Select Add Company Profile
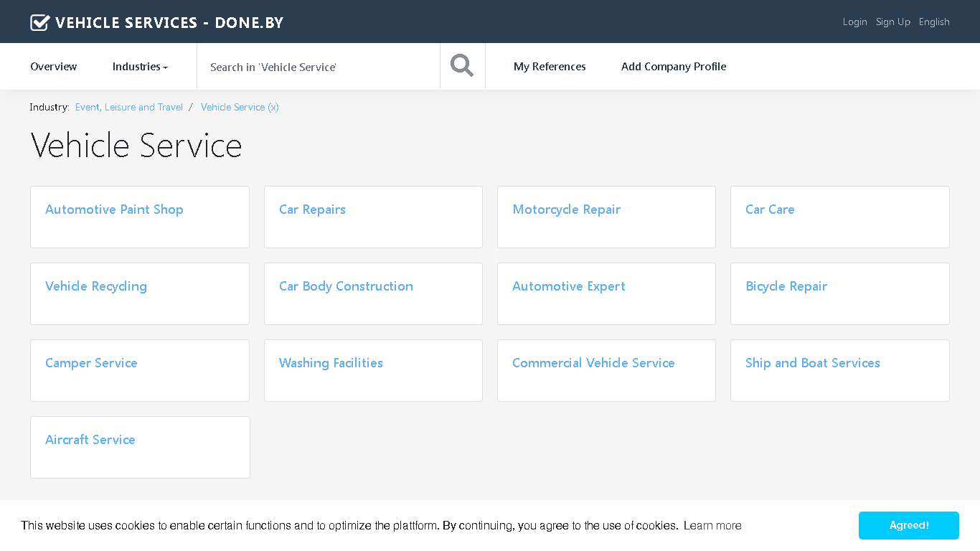 tap(674, 67)
